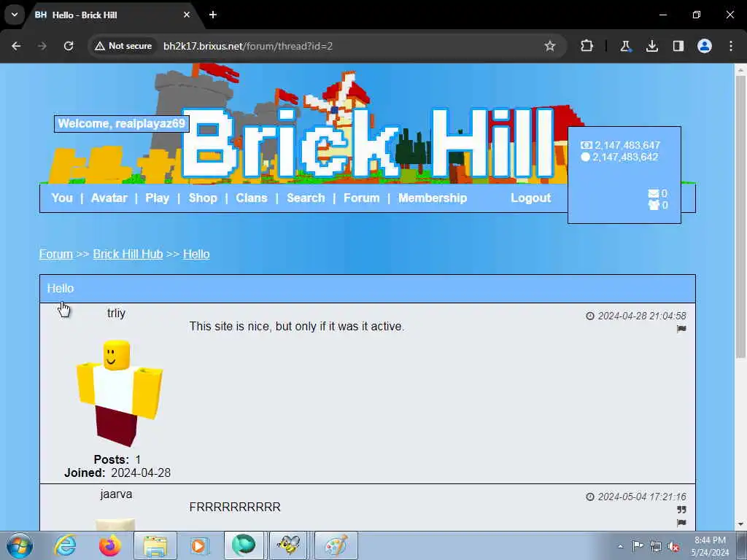
Task: Open the Search page
Action: (x=306, y=198)
